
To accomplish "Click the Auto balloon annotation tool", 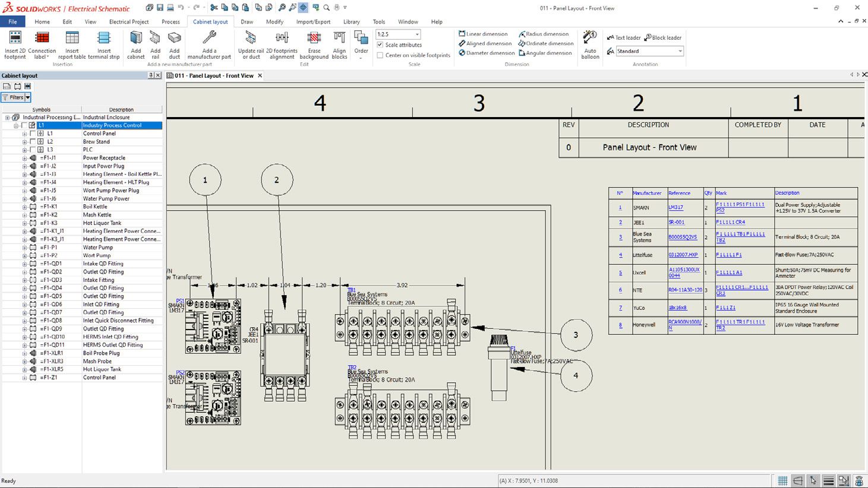I will click(x=590, y=45).
